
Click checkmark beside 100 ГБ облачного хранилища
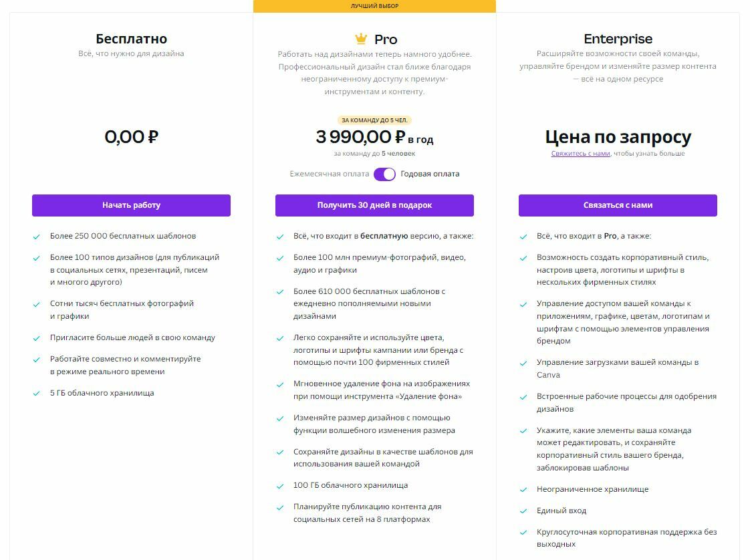[x=280, y=486]
